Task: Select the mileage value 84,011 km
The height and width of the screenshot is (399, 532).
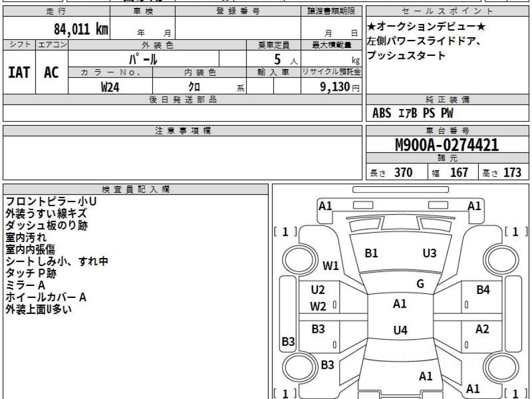Action: (81, 30)
